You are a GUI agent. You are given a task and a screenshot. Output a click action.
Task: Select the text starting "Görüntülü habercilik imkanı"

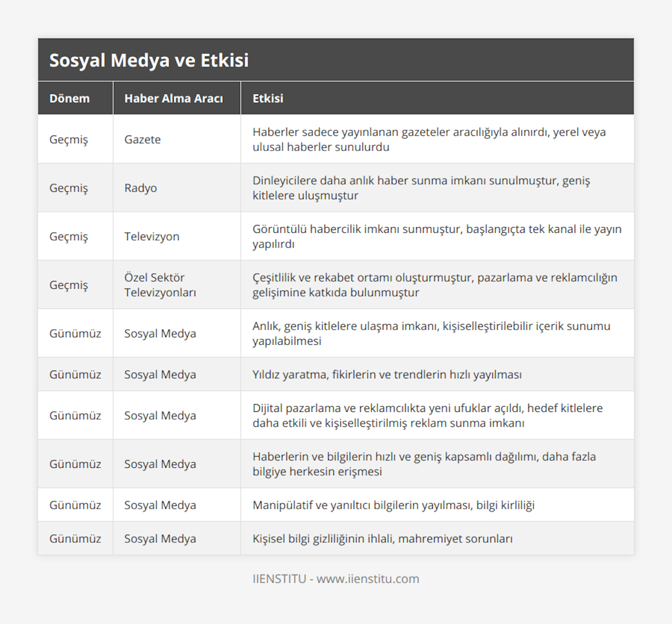(x=437, y=236)
